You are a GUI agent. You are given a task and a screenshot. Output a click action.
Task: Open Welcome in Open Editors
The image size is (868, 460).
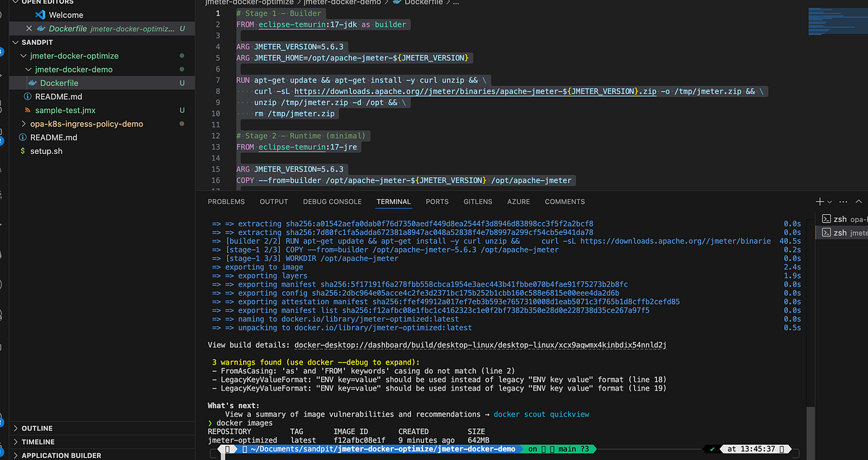coord(66,14)
